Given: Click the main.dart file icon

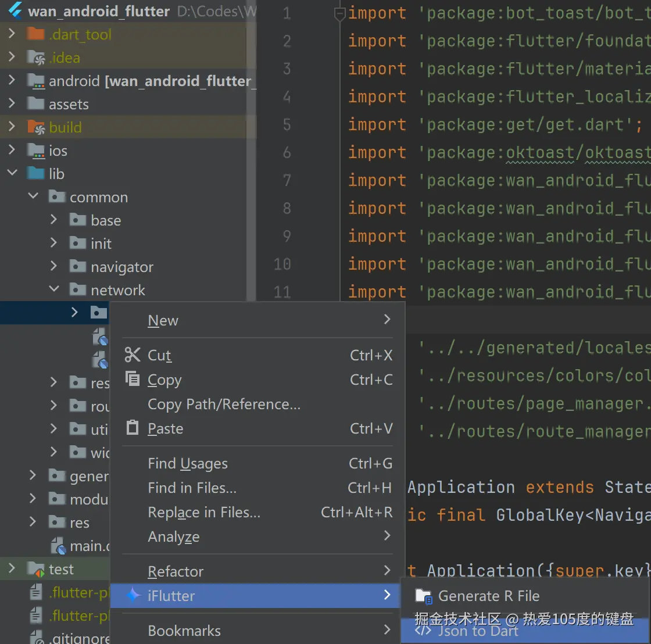Looking at the screenshot, I should [58, 546].
